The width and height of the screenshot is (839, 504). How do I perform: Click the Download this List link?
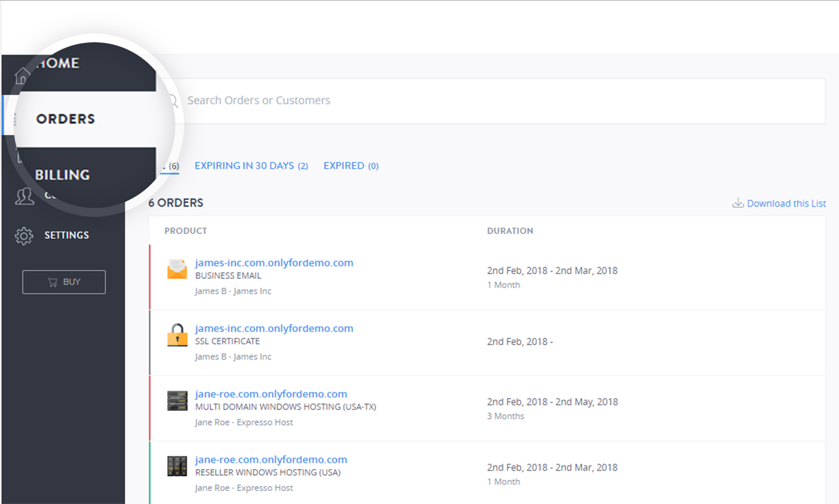click(x=786, y=203)
